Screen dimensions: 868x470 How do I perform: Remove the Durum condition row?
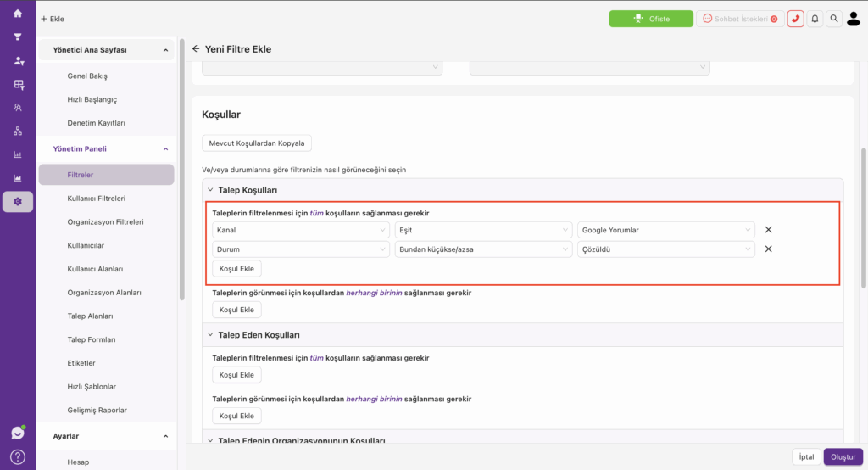pos(768,249)
